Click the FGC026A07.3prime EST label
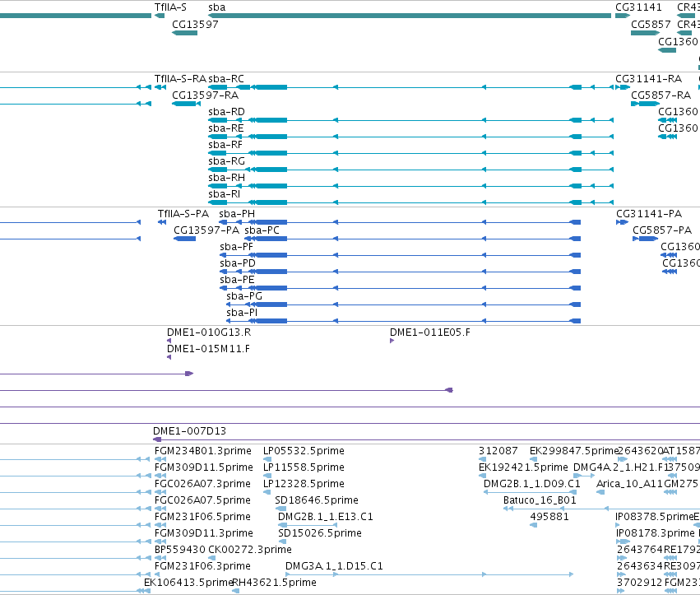700x595 pixels. point(202,484)
